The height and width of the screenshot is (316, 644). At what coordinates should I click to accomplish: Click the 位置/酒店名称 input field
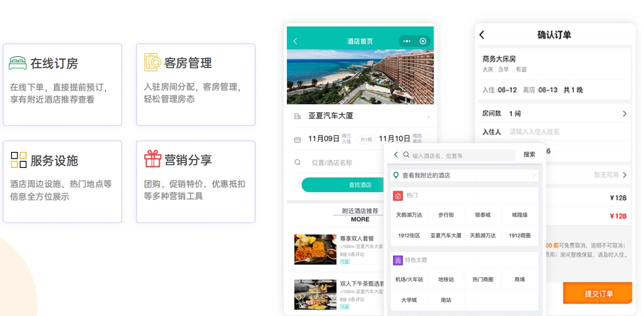331,162
